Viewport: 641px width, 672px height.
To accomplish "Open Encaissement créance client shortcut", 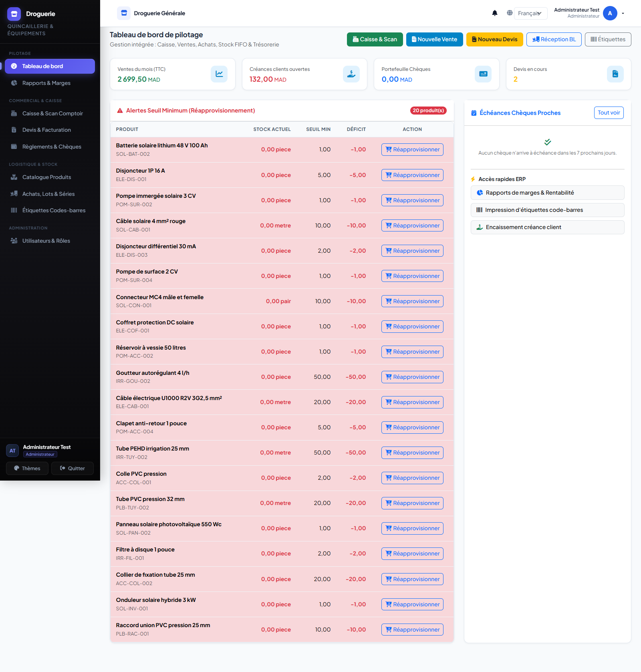I will (x=548, y=227).
